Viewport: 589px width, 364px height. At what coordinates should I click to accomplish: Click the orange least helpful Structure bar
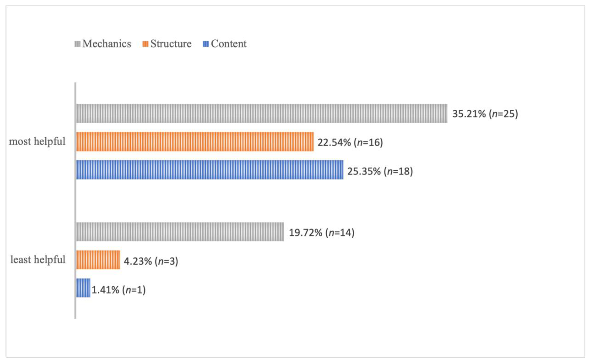pyautogui.click(x=98, y=260)
